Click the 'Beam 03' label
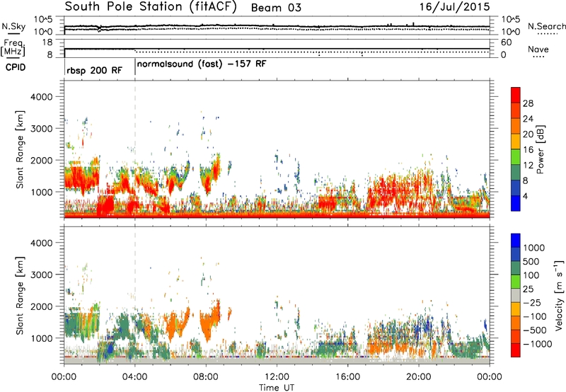Viewport: 566px width, 392px height. point(276,8)
